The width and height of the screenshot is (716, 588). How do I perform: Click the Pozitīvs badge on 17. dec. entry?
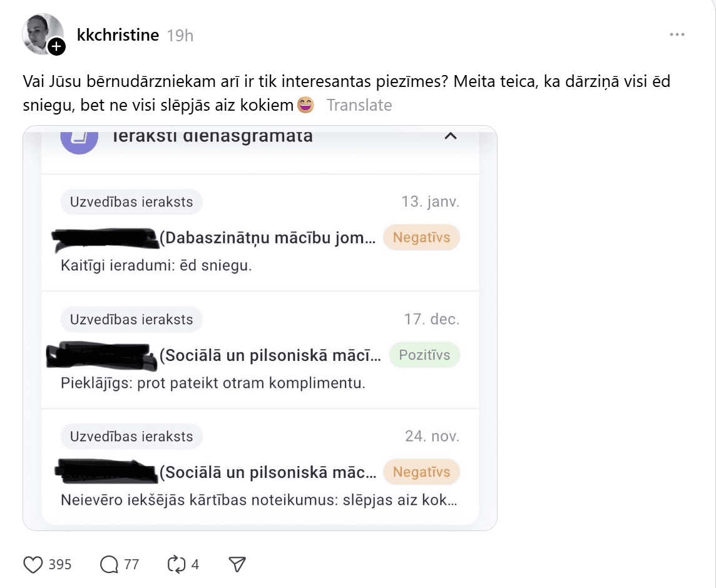[x=424, y=355]
